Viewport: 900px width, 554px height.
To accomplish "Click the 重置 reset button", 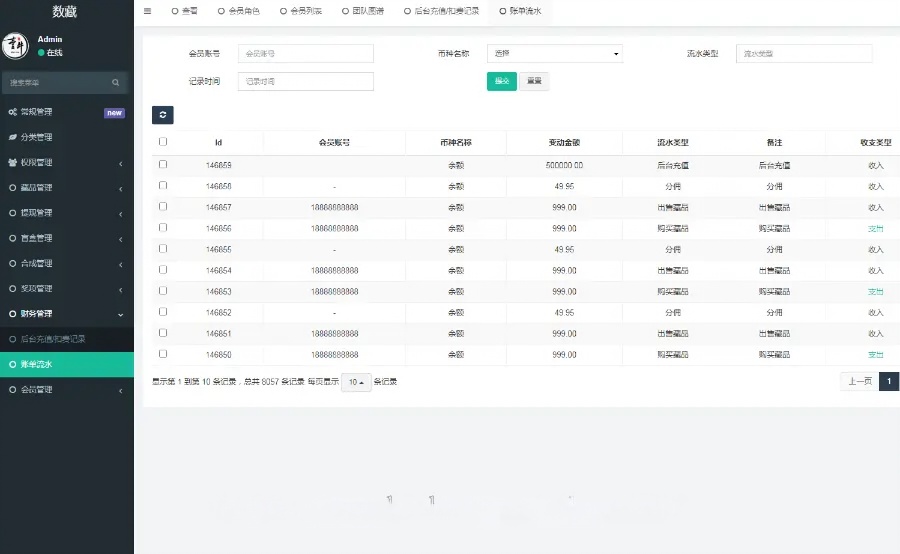I will [534, 82].
